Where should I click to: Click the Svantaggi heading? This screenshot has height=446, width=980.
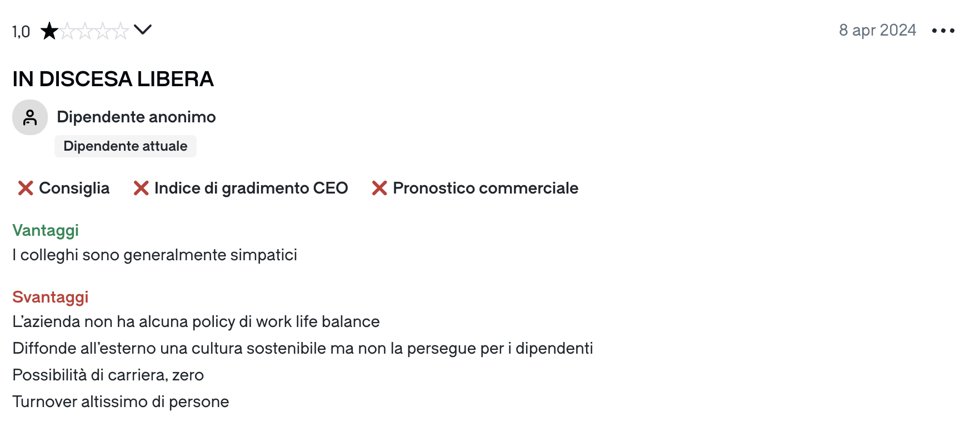click(51, 297)
